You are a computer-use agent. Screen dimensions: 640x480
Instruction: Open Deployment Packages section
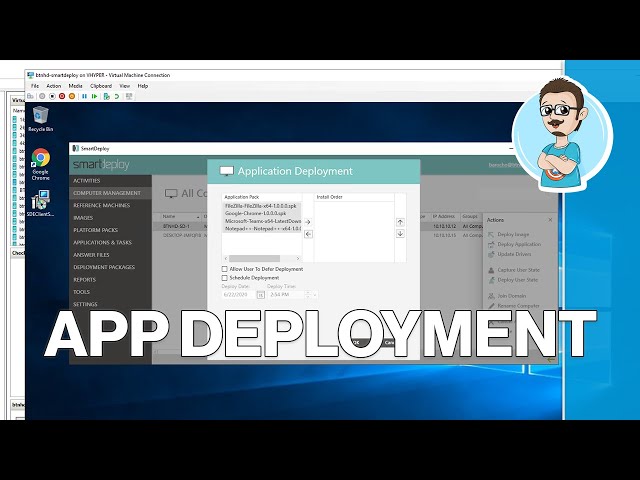click(111, 267)
